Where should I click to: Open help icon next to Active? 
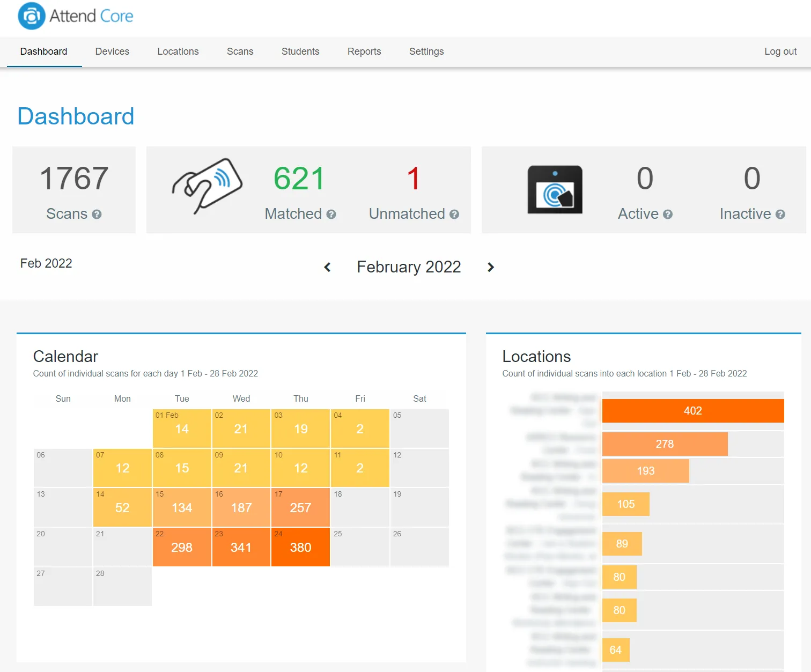point(668,214)
